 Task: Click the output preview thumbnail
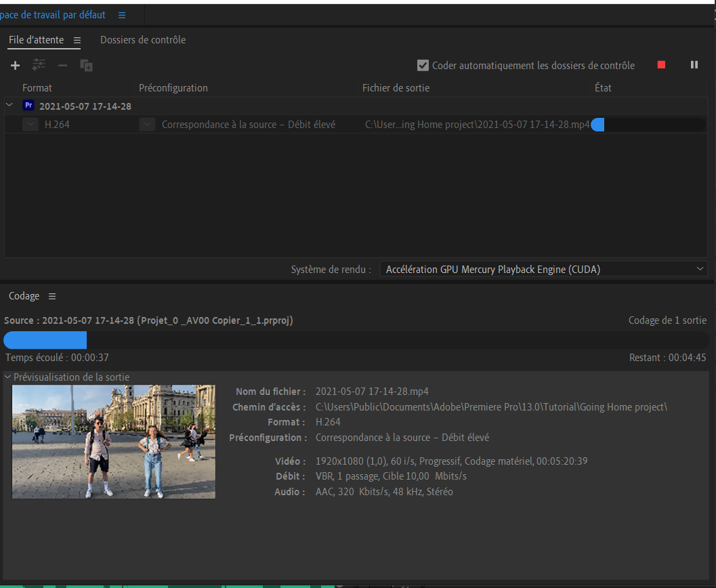point(114,442)
